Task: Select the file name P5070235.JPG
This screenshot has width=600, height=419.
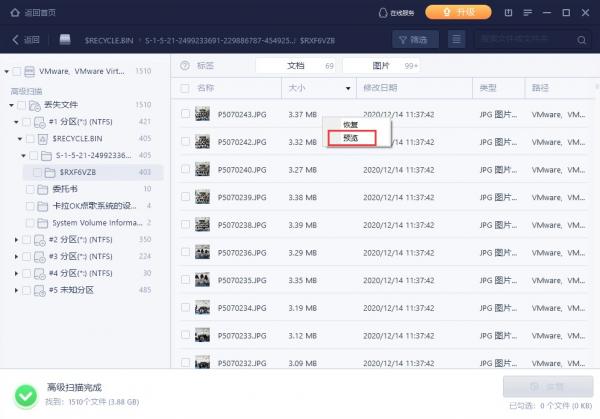Action: (242, 280)
